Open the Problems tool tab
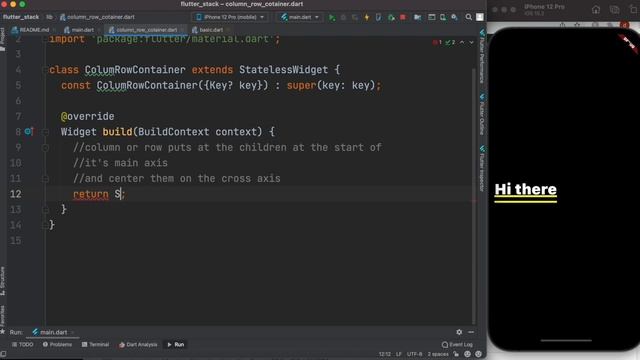The width and height of the screenshot is (640, 360). 57,345
